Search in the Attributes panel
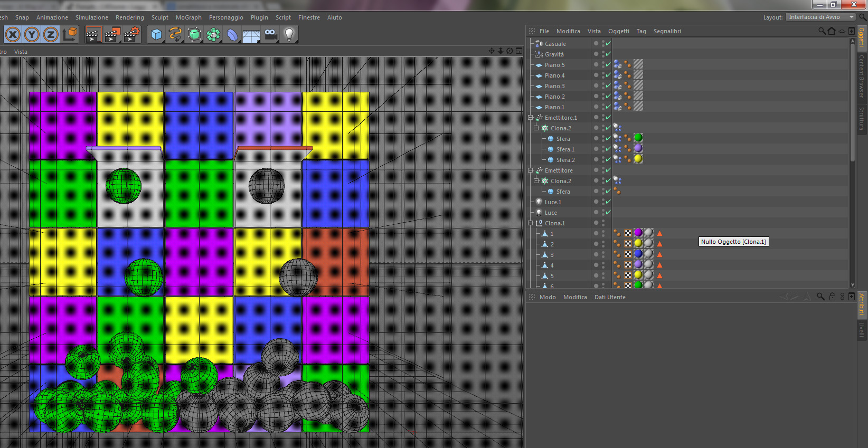The width and height of the screenshot is (868, 448). (820, 297)
